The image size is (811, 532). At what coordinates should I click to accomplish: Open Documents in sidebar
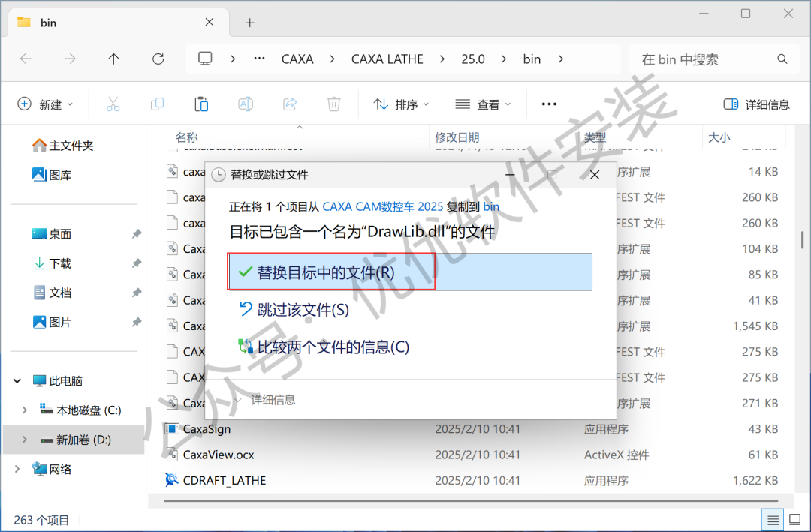pos(52,293)
